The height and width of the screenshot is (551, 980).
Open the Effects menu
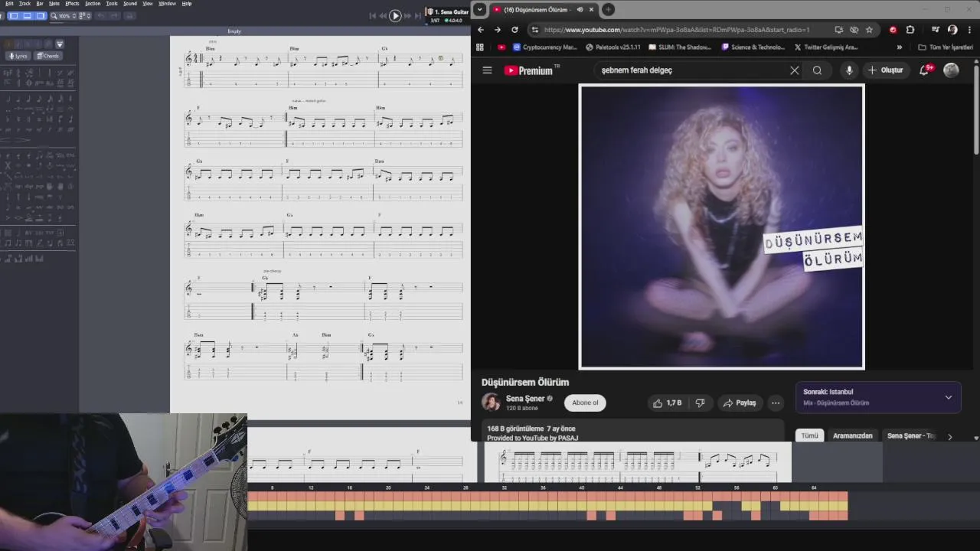pyautogui.click(x=72, y=4)
